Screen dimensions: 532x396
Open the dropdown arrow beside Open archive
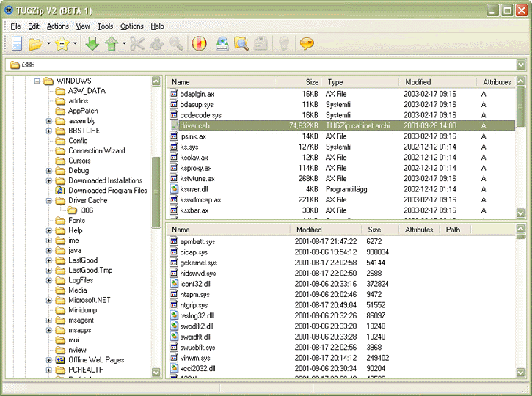(49, 43)
